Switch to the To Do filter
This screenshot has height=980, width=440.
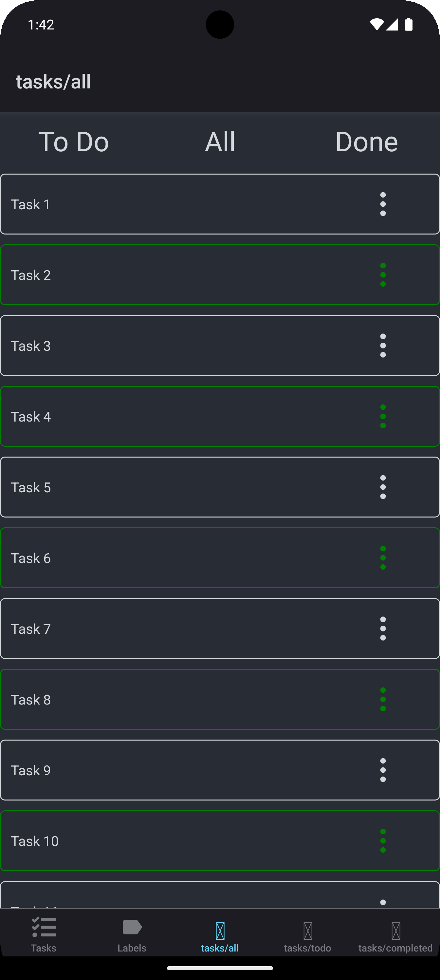[73, 141]
